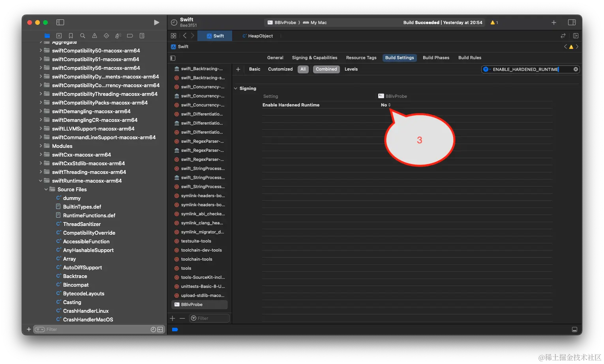This screenshot has height=364, width=604.
Task: Select the BBIvProbe scheme in toolbar
Action: (x=282, y=22)
